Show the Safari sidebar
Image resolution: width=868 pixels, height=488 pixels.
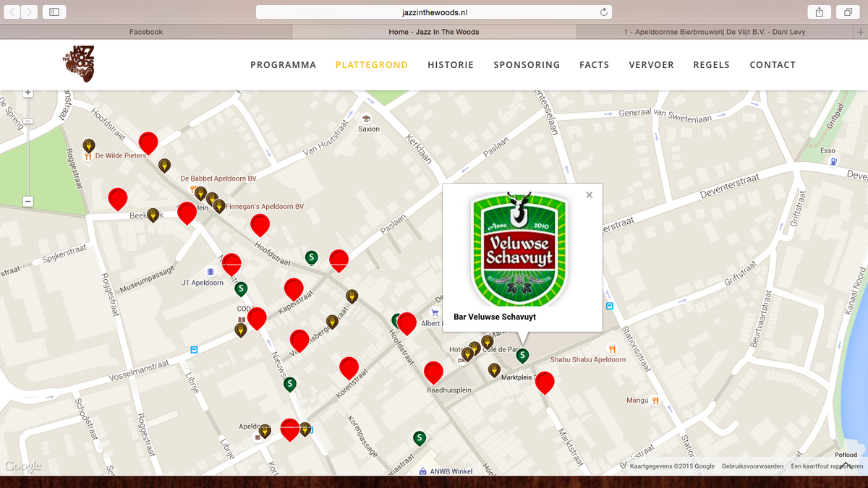pos(54,12)
